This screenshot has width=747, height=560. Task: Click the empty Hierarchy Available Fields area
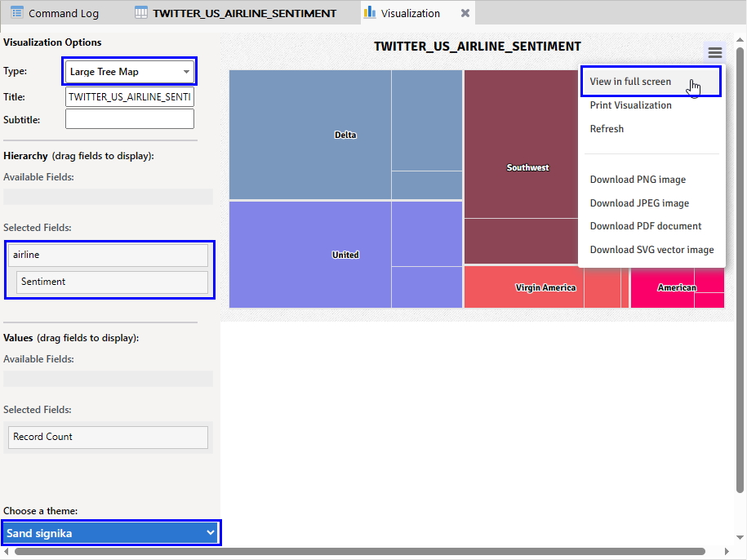pos(108,197)
